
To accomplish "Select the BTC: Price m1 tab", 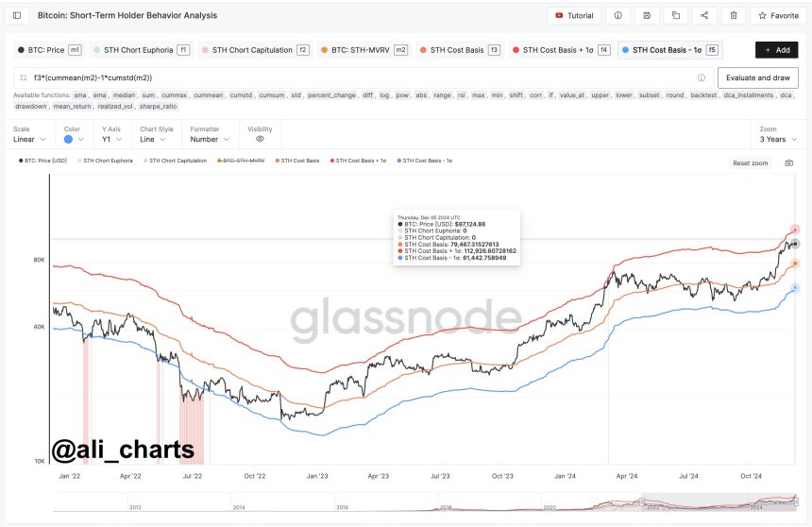I will [49, 49].
